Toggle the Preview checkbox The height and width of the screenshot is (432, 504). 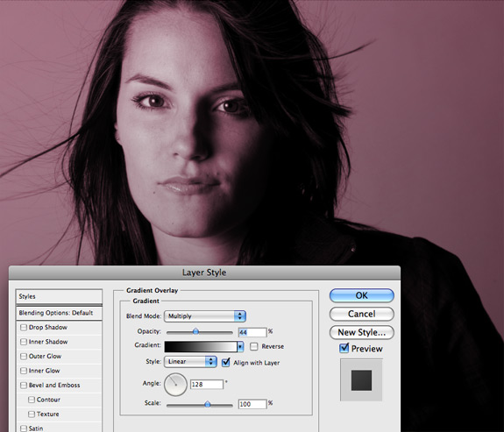click(344, 348)
